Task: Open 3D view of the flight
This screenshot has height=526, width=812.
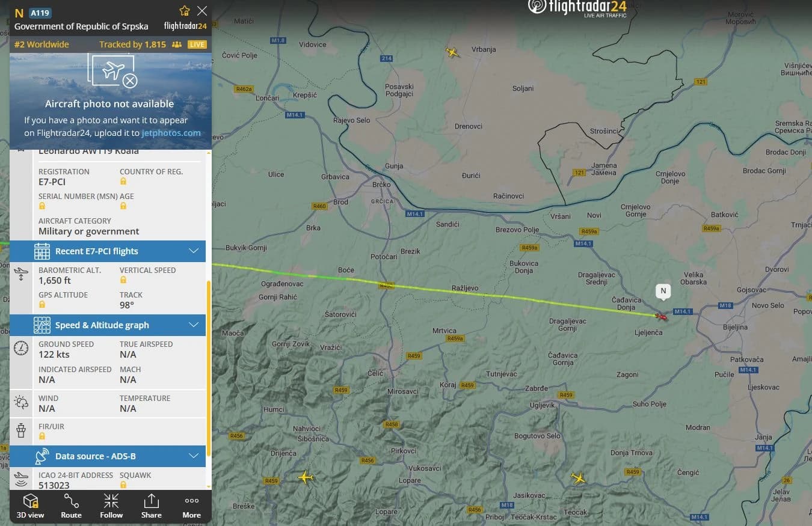Action: click(x=30, y=506)
